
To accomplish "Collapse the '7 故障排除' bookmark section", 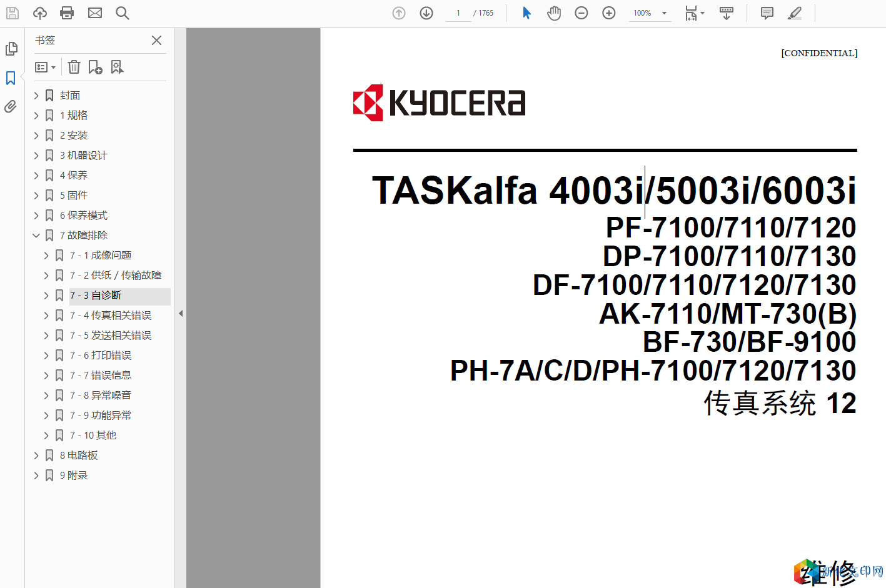I will pyautogui.click(x=36, y=236).
